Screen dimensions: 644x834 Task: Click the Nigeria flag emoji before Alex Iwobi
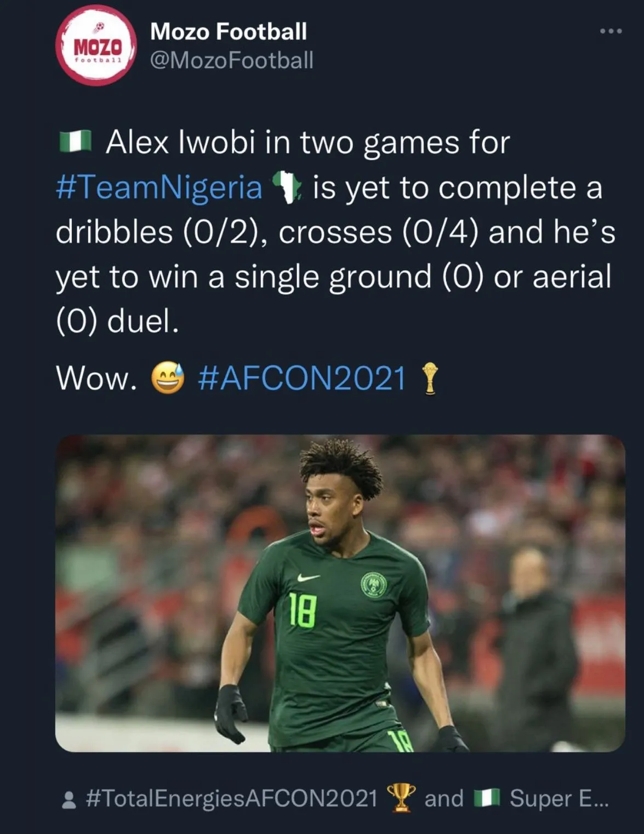pyautogui.click(x=75, y=142)
